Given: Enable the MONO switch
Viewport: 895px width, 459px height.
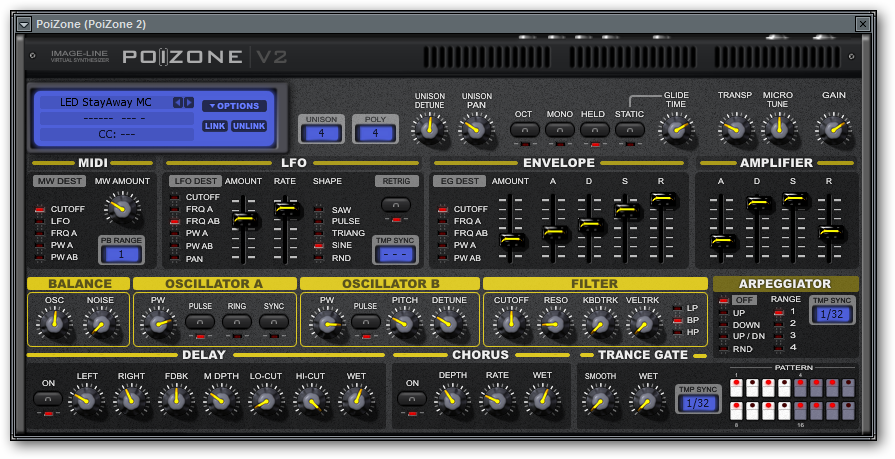Looking at the screenshot, I should [x=559, y=129].
